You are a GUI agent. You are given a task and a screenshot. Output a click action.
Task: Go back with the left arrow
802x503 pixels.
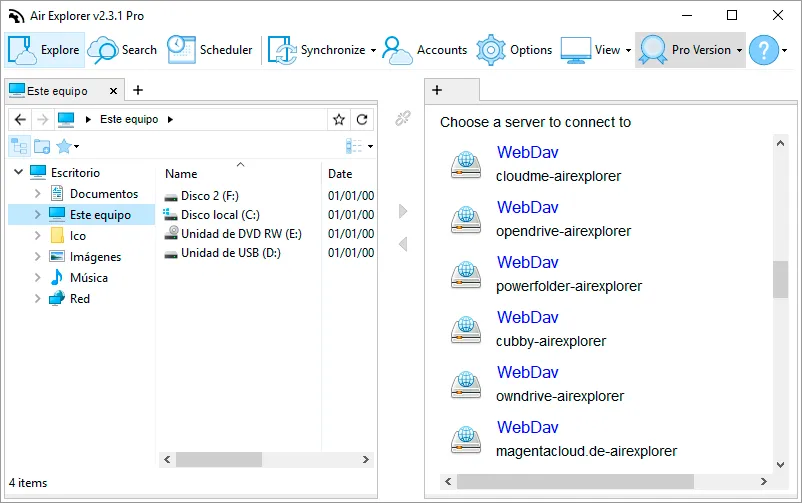pos(20,119)
